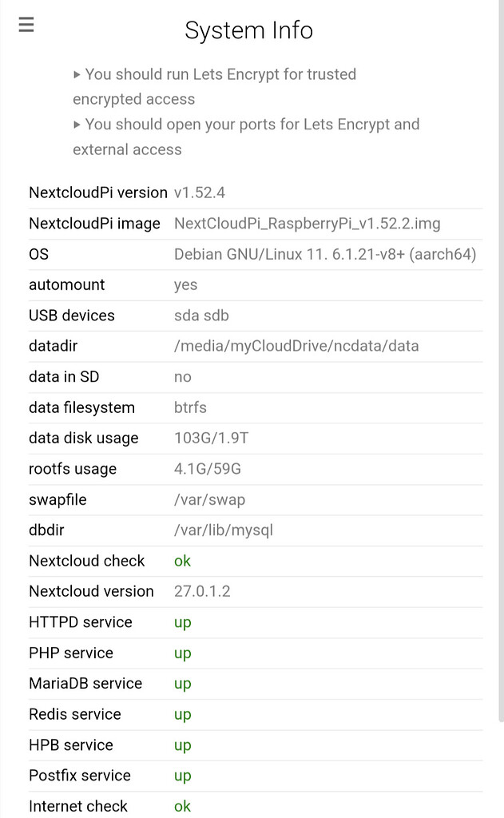The image size is (504, 818).
Task: Toggle the automount setting row
Action: [184, 284]
